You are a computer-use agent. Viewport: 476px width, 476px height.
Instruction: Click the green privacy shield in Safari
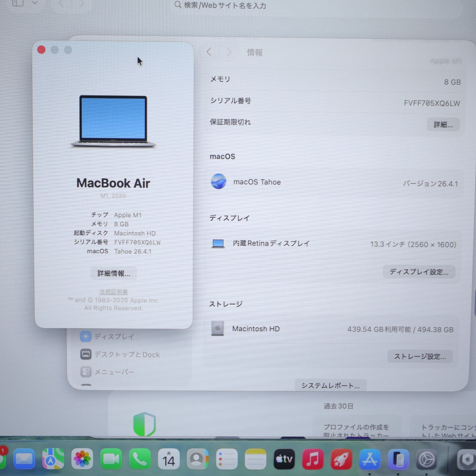145,424
